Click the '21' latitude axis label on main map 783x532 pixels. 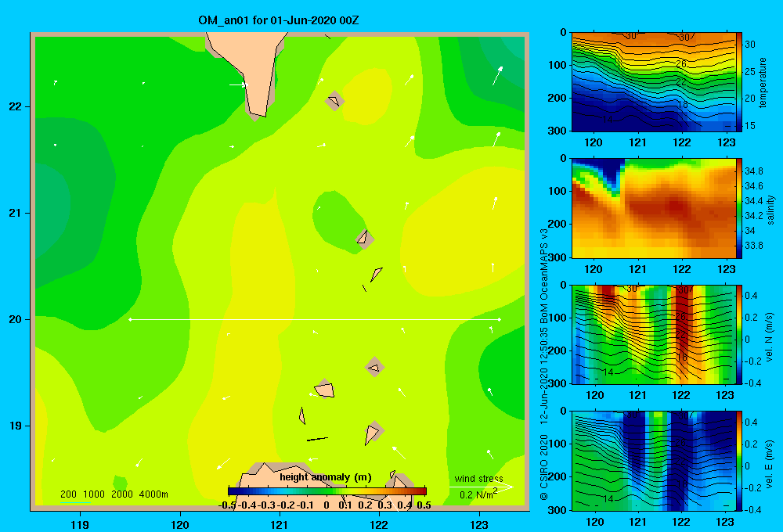click(16, 213)
